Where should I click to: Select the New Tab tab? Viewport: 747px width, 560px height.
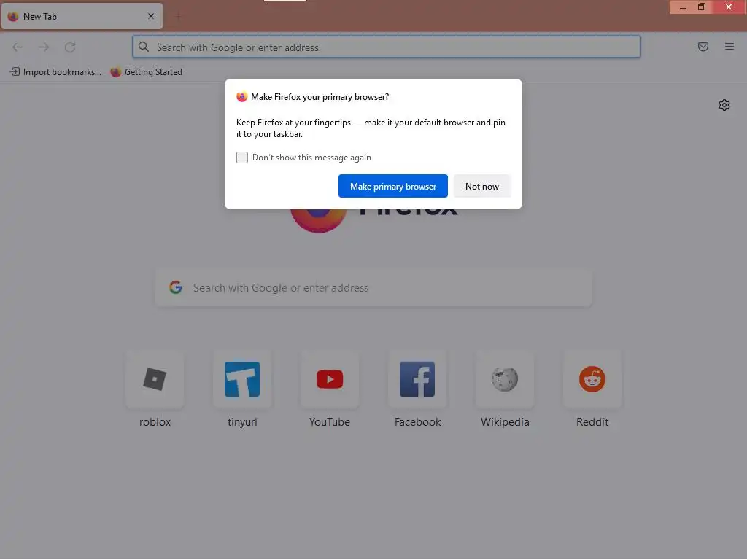point(82,16)
